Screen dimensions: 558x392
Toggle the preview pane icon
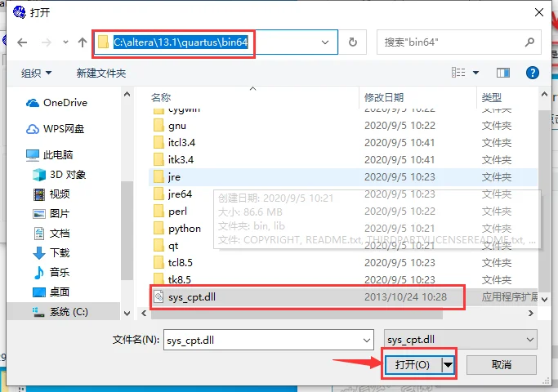[502, 73]
